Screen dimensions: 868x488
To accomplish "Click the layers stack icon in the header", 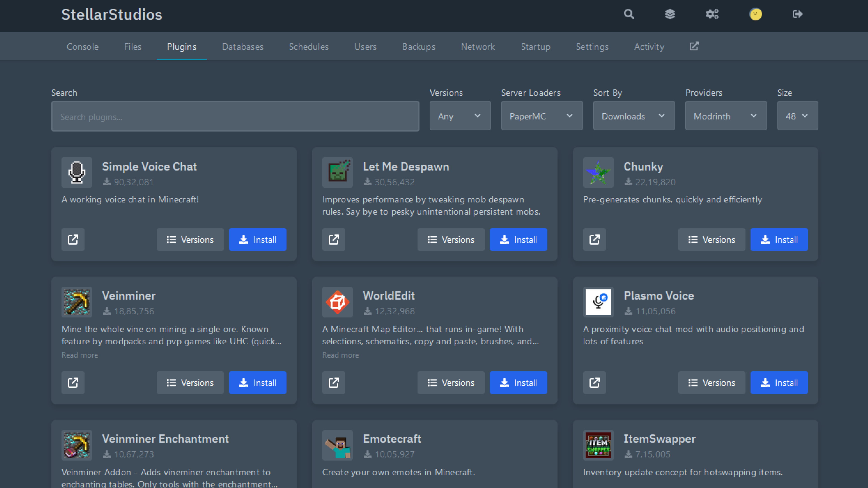I will (670, 14).
